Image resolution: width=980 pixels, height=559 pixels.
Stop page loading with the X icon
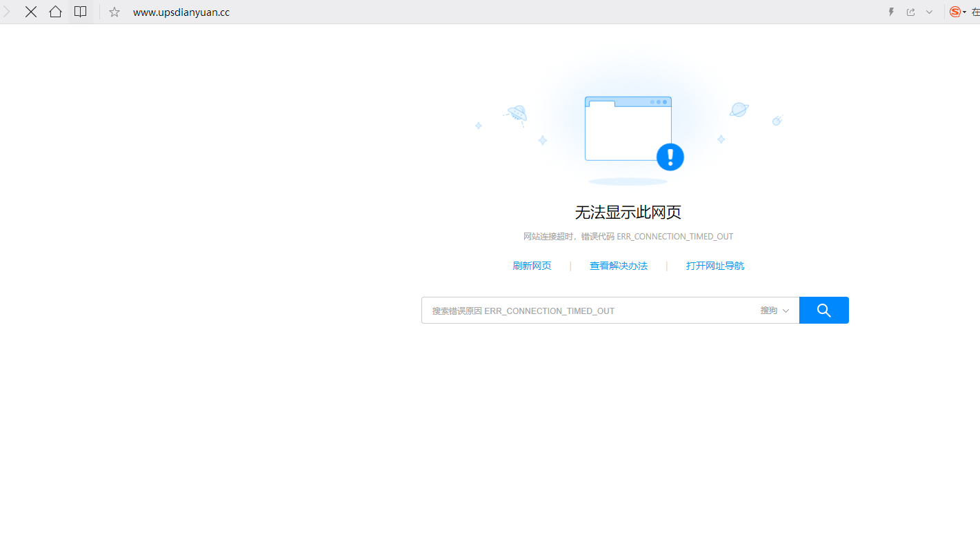pos(31,12)
